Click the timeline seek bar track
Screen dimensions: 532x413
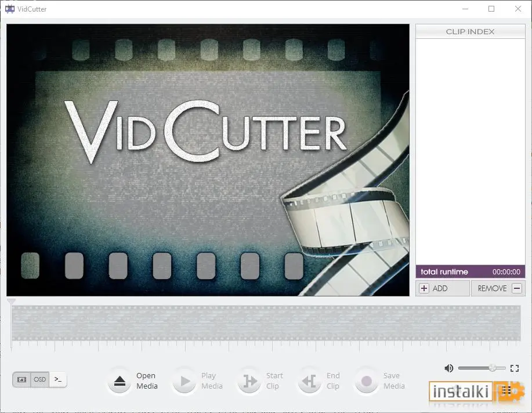[x=266, y=323]
